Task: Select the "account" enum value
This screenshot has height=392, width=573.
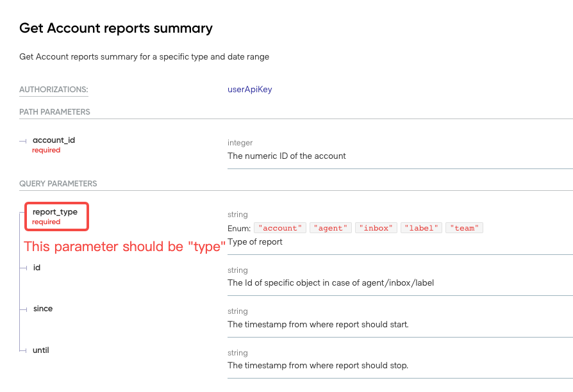Action: (280, 228)
